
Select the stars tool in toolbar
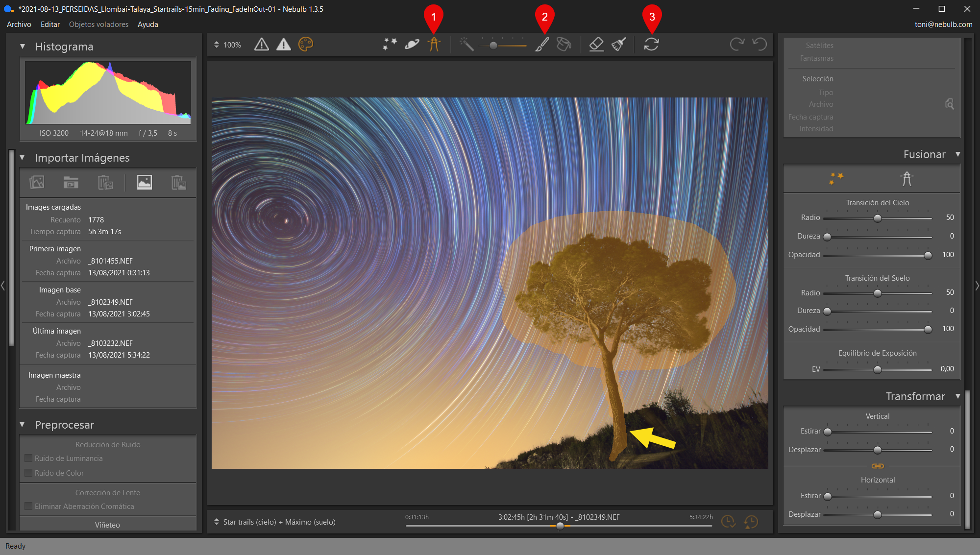click(x=390, y=45)
